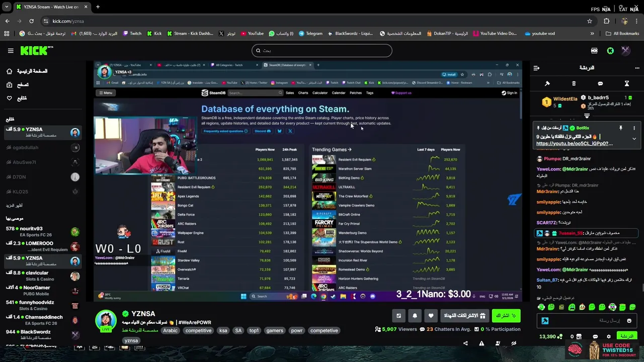The image size is (644, 362).
Task: Click the competitive tag
Action: (198, 331)
